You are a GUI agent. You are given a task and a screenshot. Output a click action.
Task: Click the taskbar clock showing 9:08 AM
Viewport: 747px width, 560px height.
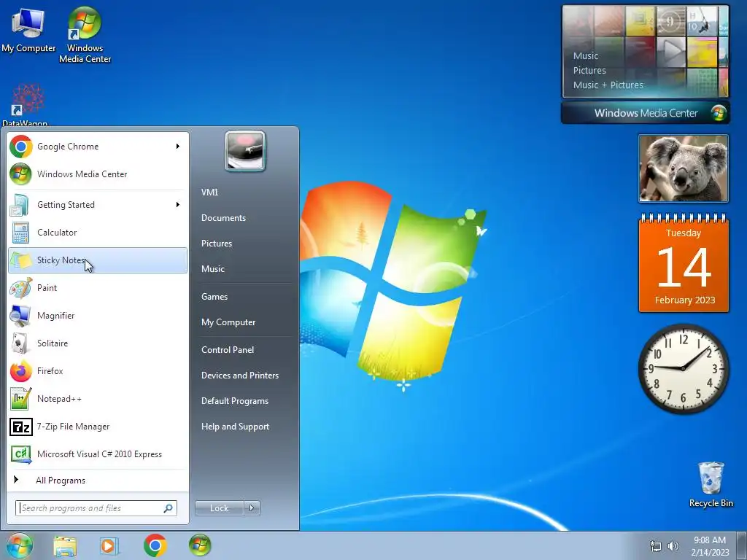pyautogui.click(x=710, y=546)
